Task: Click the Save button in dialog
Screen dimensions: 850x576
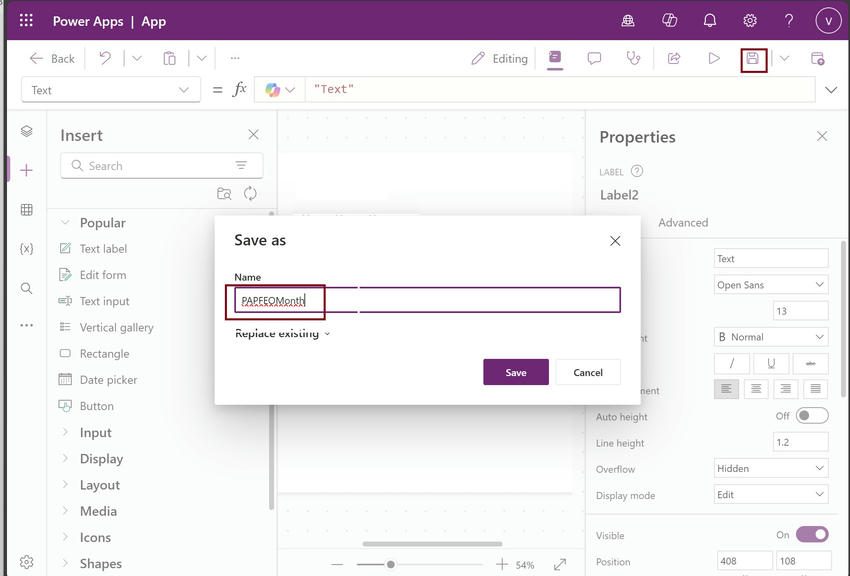Action: point(516,372)
